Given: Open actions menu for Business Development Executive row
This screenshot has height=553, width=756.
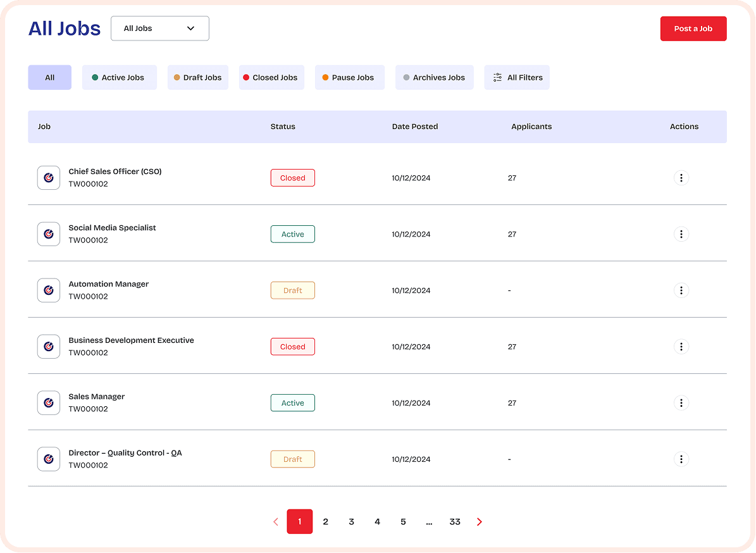Looking at the screenshot, I should pos(681,347).
